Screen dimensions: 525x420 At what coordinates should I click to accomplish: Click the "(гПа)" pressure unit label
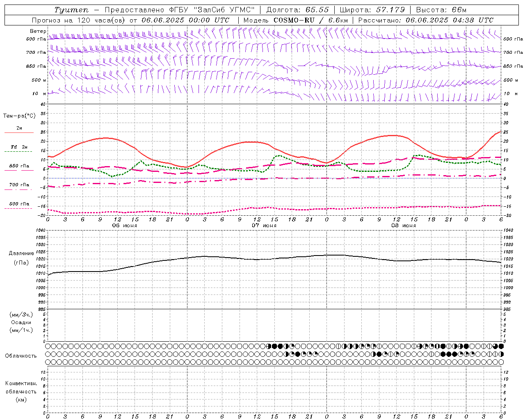(x=21, y=263)
